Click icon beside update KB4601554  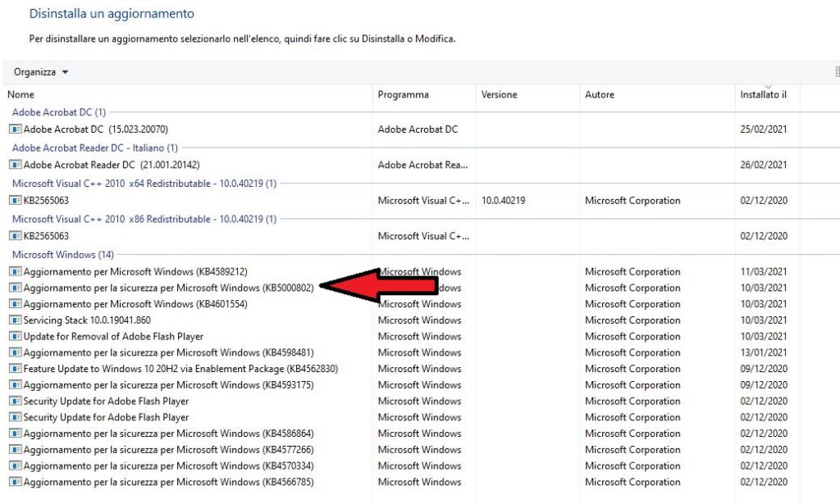tap(16, 304)
